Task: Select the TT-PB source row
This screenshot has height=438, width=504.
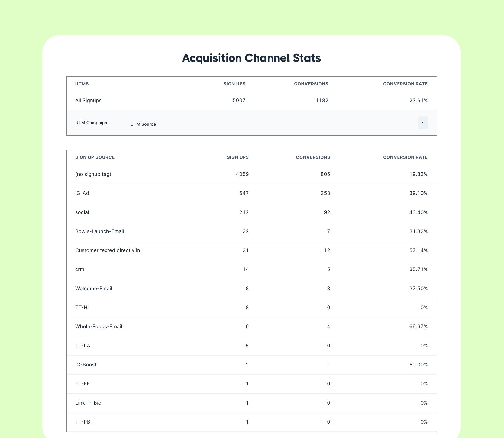Action: pos(251,422)
